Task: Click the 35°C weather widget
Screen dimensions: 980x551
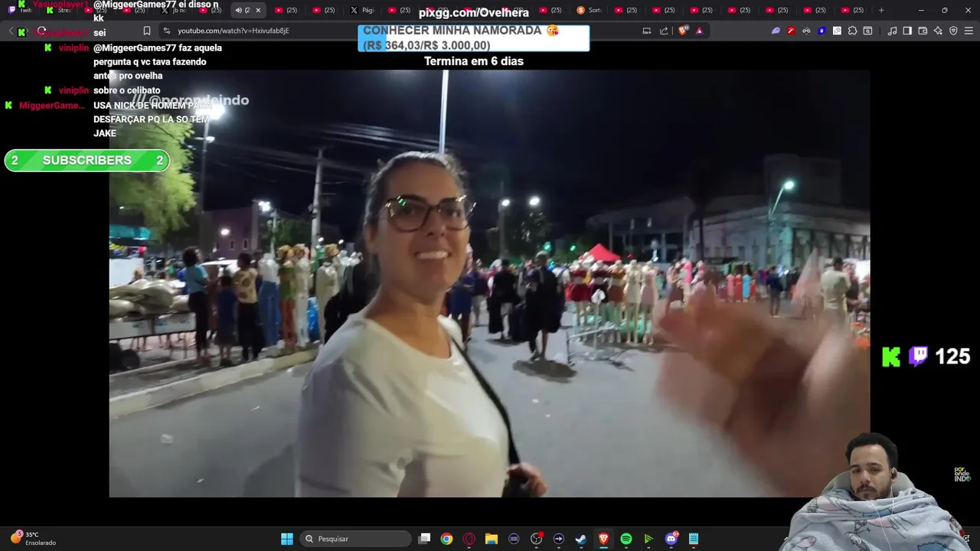Action: coord(33,539)
